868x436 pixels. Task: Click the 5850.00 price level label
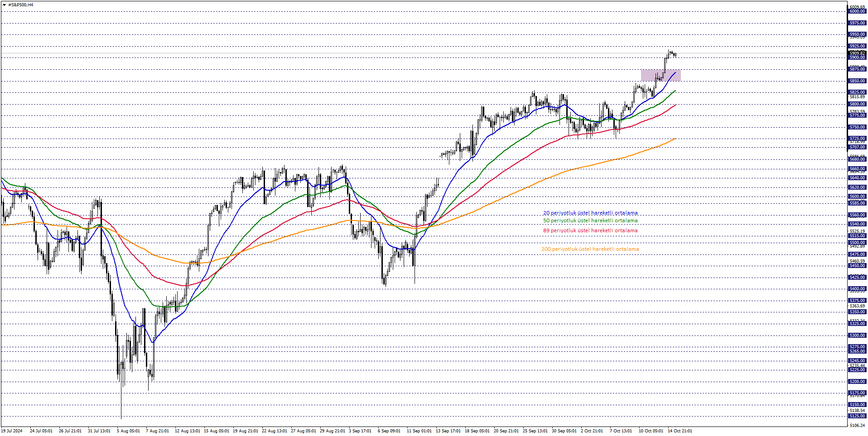857,81
